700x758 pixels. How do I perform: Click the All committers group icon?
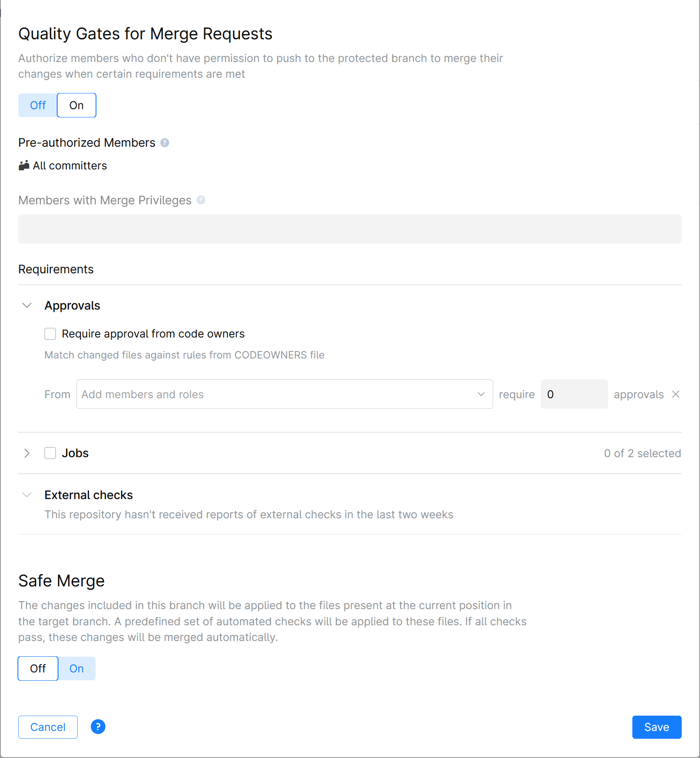coord(24,165)
